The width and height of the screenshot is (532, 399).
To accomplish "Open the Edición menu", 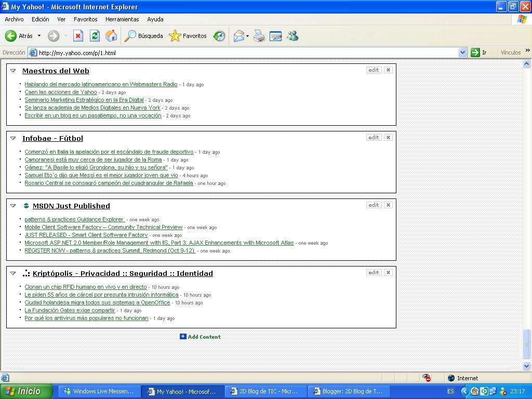I will [41, 19].
